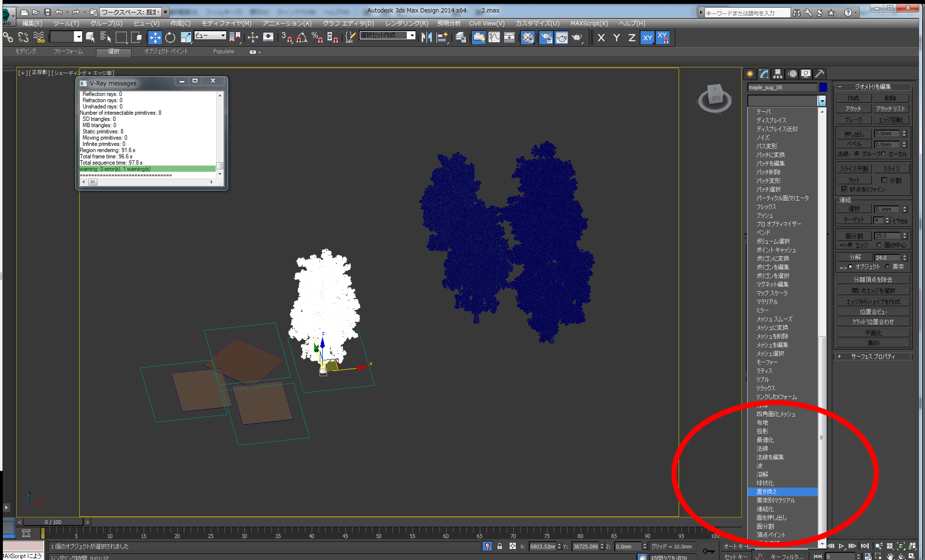Activate the Rotate tool icon
925x560 pixels.
(x=170, y=37)
